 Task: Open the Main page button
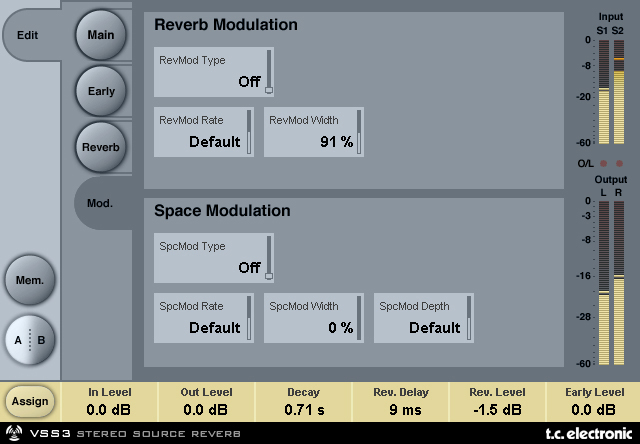pyautogui.click(x=100, y=35)
